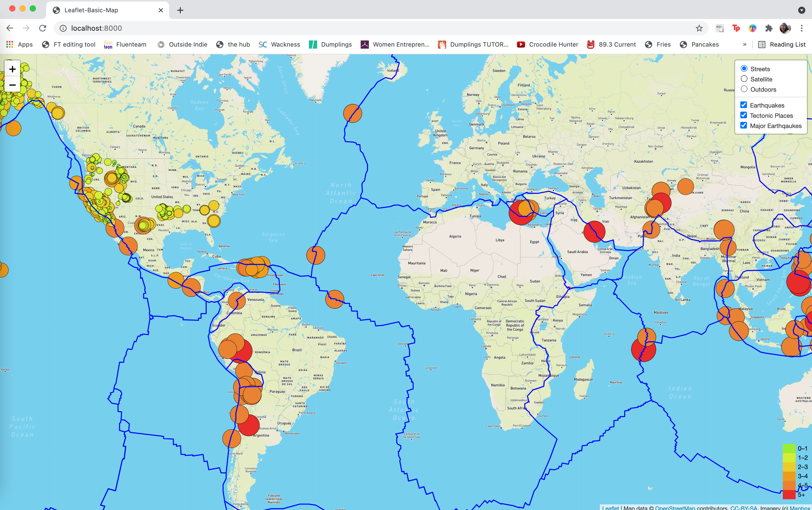Switch to the Leaflet-Basic-Map tab
The height and width of the screenshot is (510, 812).
107,10
